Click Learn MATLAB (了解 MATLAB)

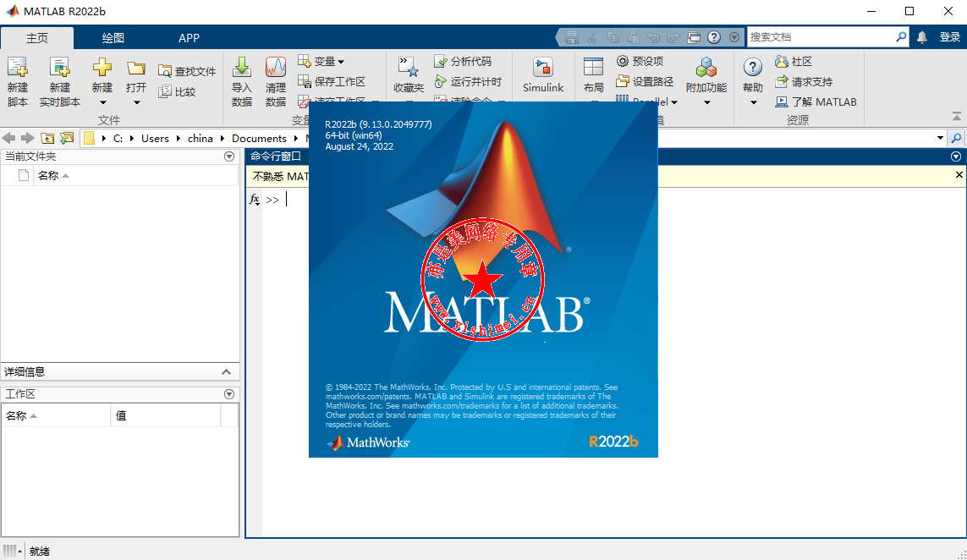point(816,102)
